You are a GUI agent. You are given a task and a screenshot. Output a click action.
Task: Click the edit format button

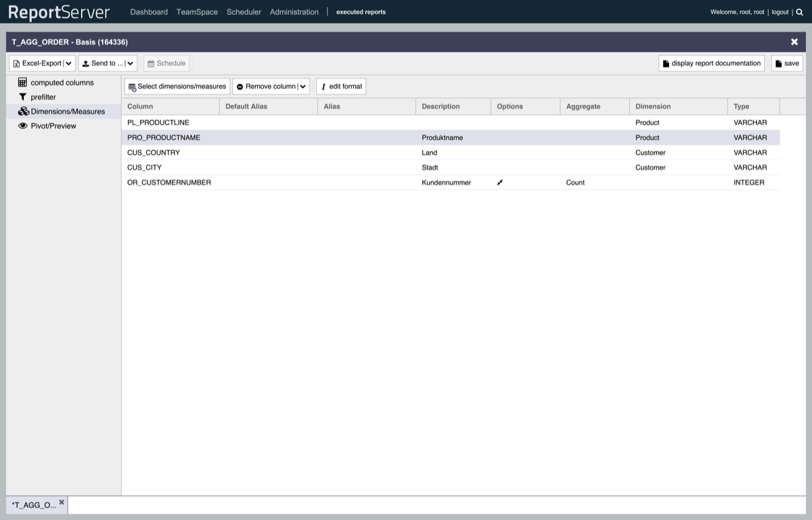(341, 87)
